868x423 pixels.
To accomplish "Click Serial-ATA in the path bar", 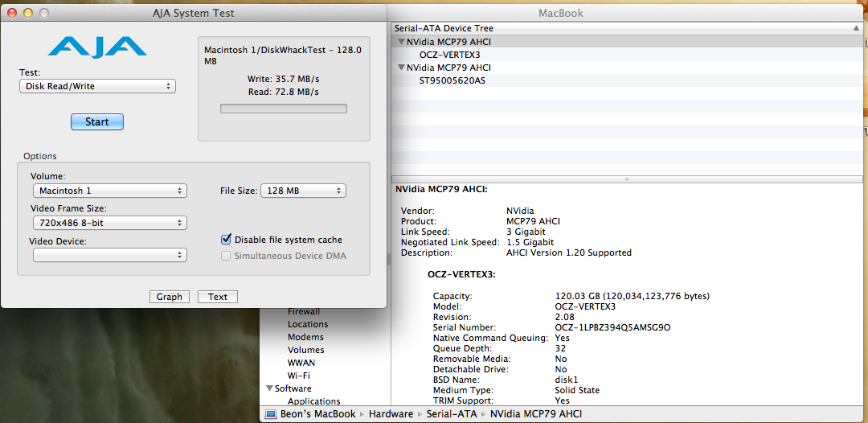I will (452, 414).
